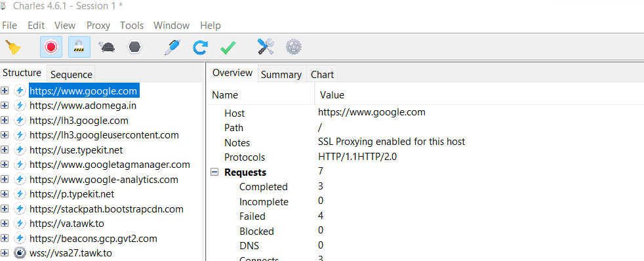Click the websocket icon beside wss://vsa27.tawk.to
644x261 pixels.
[x=20, y=253]
